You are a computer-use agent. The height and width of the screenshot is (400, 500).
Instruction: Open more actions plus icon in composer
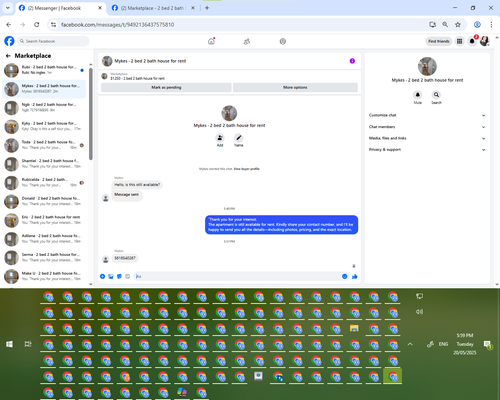[102, 276]
